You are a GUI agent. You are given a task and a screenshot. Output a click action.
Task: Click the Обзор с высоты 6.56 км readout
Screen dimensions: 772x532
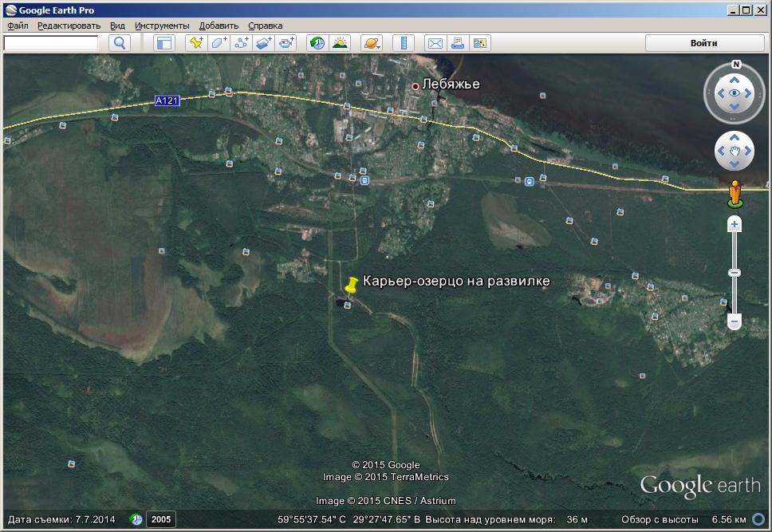click(683, 519)
